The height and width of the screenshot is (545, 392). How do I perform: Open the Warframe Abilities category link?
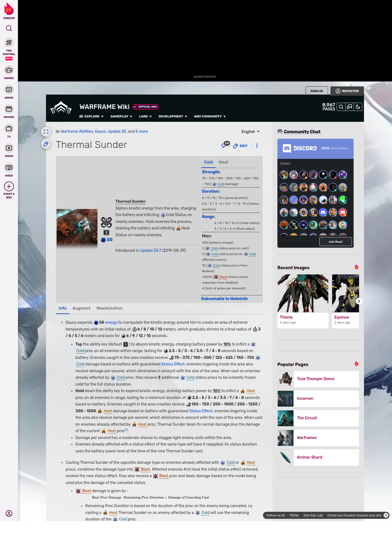(x=77, y=131)
